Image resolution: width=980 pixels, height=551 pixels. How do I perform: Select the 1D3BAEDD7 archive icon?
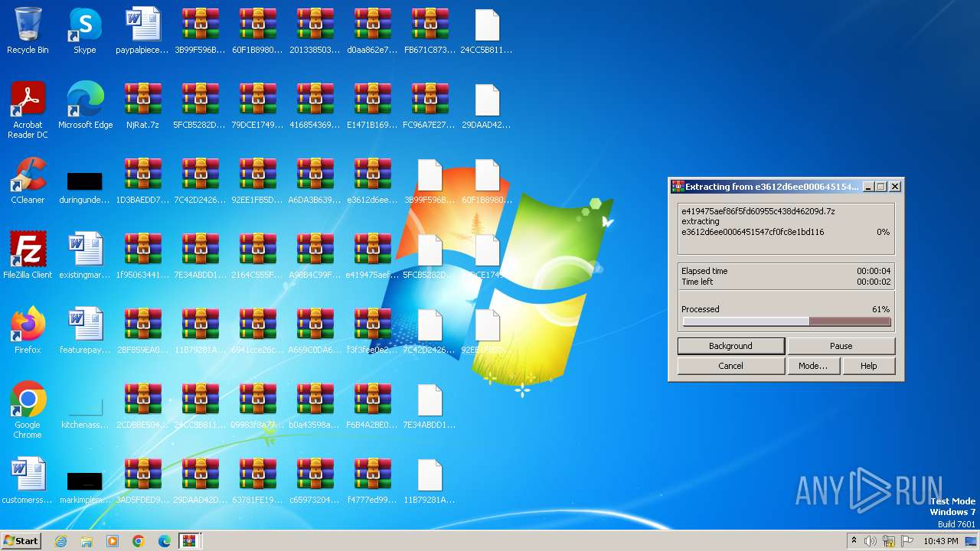click(x=142, y=175)
